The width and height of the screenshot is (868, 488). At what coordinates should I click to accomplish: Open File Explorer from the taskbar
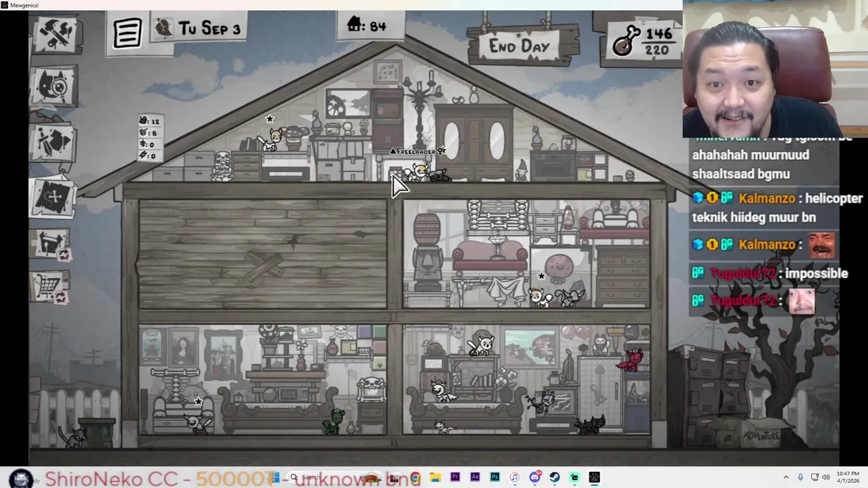(435, 477)
